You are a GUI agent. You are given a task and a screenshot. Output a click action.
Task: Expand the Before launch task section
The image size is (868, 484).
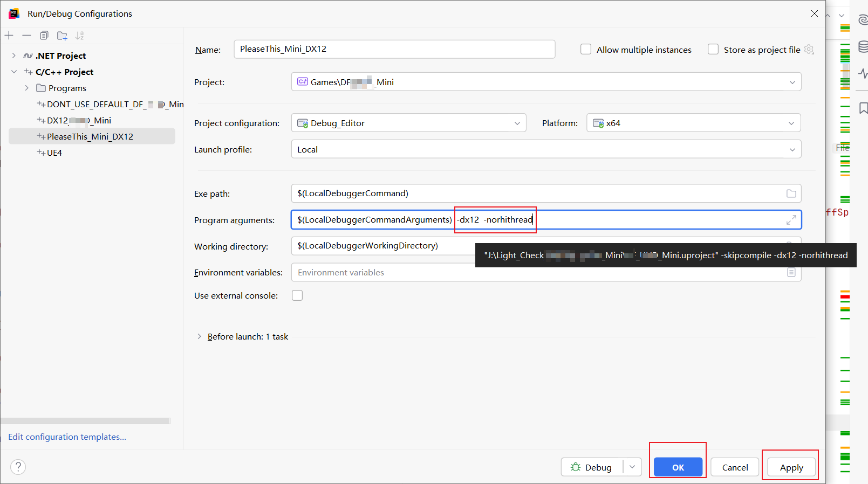(200, 336)
